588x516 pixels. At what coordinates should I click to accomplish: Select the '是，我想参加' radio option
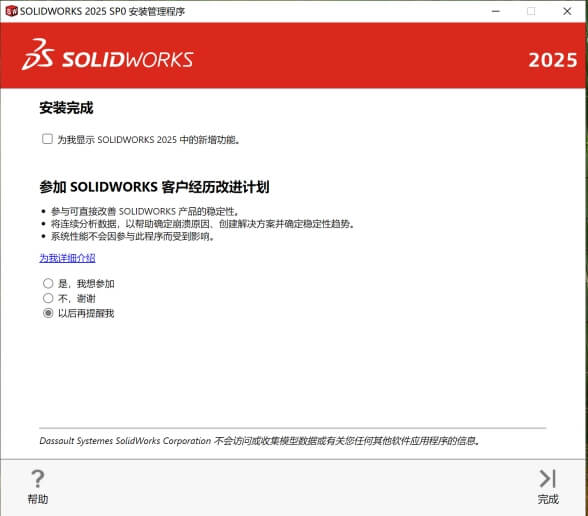[x=48, y=283]
